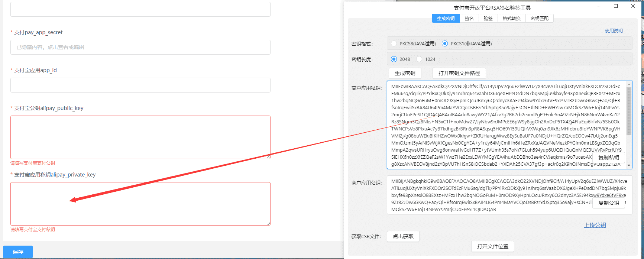
Task: Switch to the 格式转换 tab
Action: coord(512,18)
